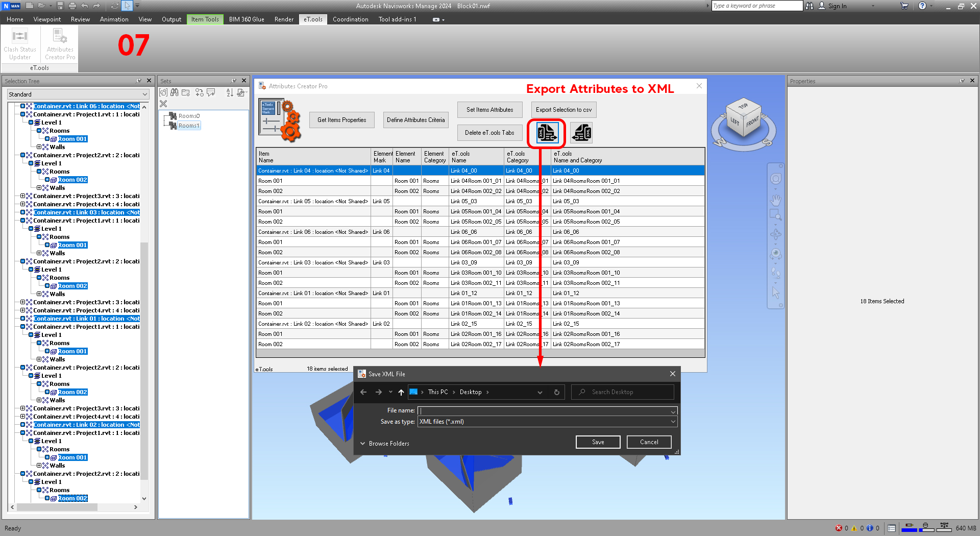Select the Walk footsteps tool in navigation bar
Screen dimensions: 980x536
776,273
